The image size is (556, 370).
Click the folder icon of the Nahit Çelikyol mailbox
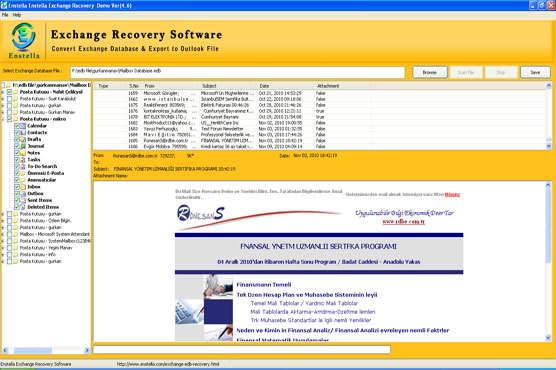point(16,92)
